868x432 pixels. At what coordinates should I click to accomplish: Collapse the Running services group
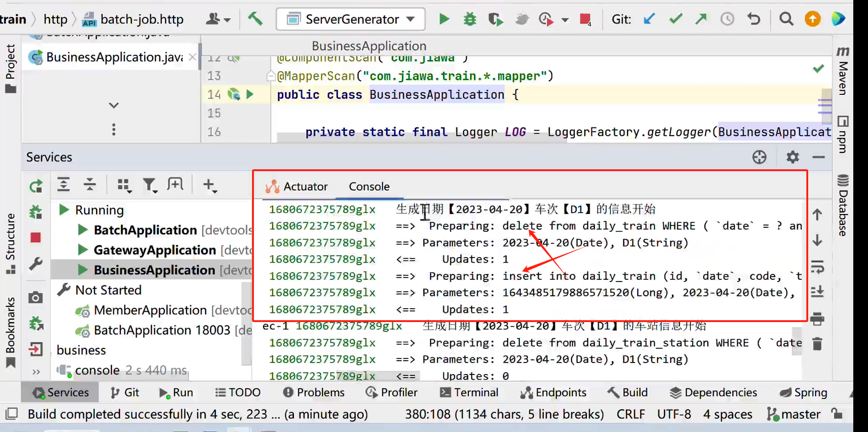64,210
